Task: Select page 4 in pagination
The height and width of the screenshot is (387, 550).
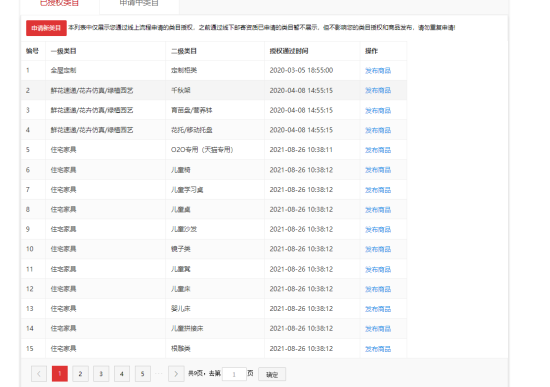Action: click(122, 374)
